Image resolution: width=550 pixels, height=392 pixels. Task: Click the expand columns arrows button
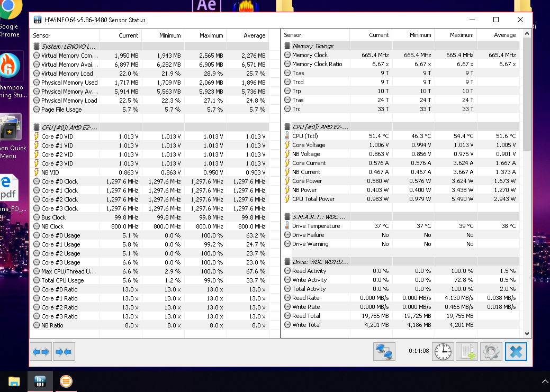41,352
